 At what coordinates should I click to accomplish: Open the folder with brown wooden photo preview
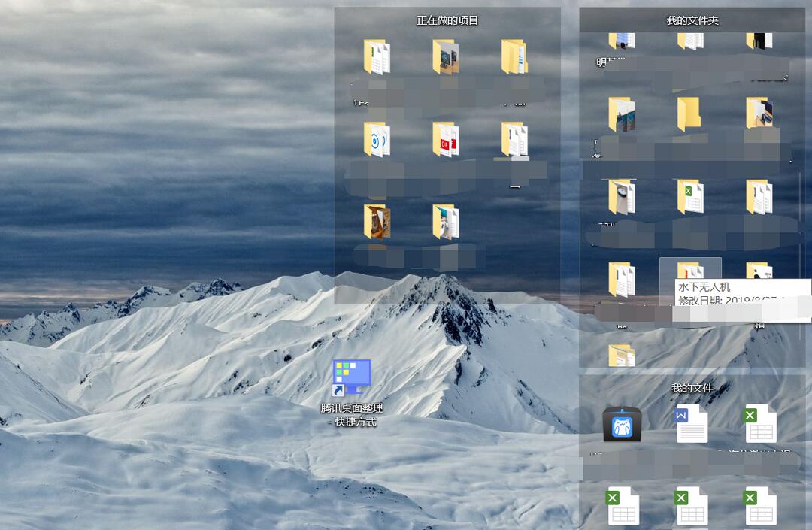click(377, 222)
